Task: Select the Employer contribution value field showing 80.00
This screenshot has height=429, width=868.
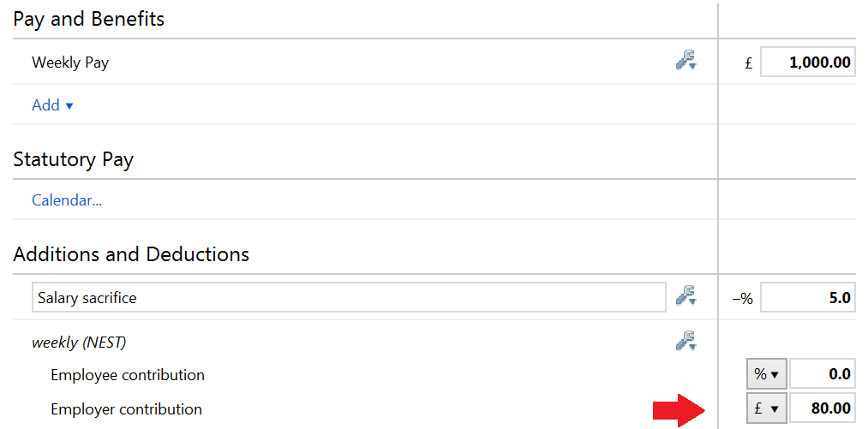Action: coord(822,408)
